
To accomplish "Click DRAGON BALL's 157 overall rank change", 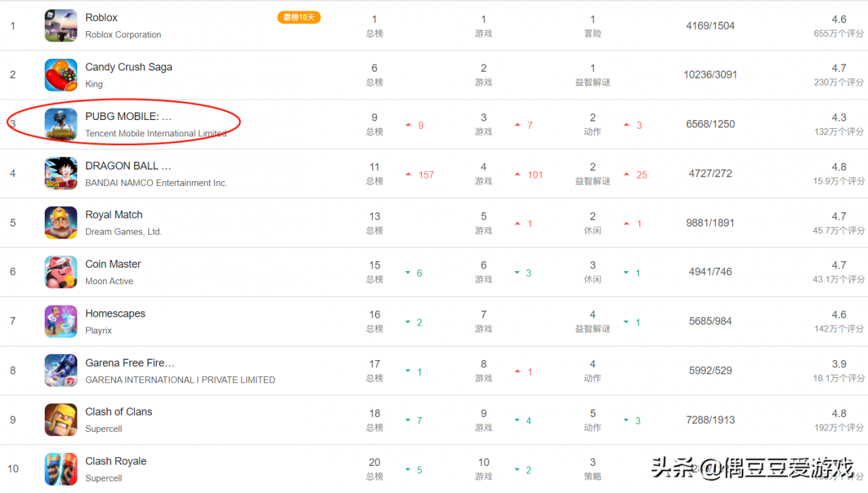I will 426,175.
